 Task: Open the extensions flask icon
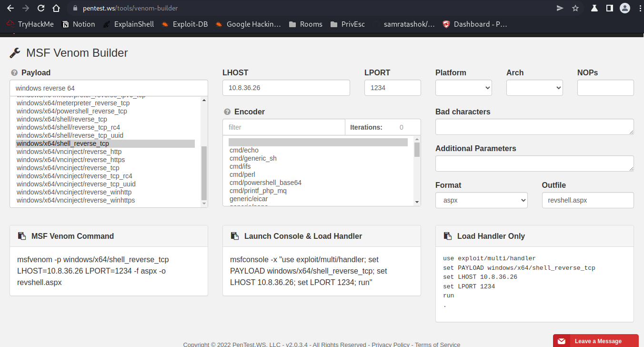(x=594, y=8)
